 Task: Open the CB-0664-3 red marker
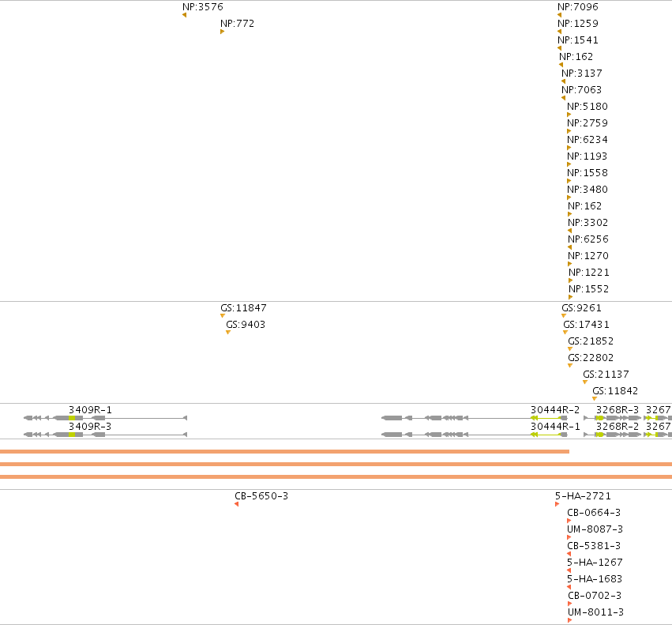click(569, 521)
